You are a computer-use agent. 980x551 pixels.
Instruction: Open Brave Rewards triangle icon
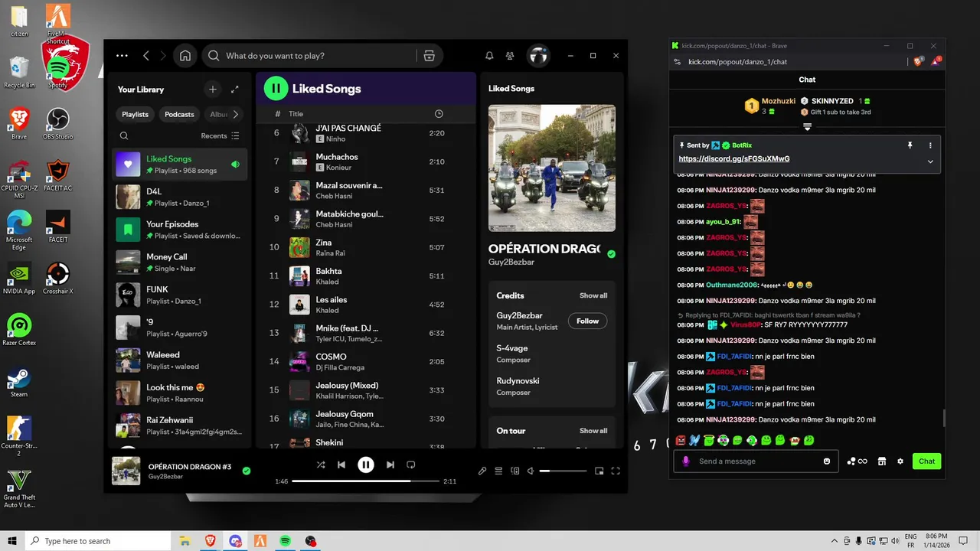(936, 62)
